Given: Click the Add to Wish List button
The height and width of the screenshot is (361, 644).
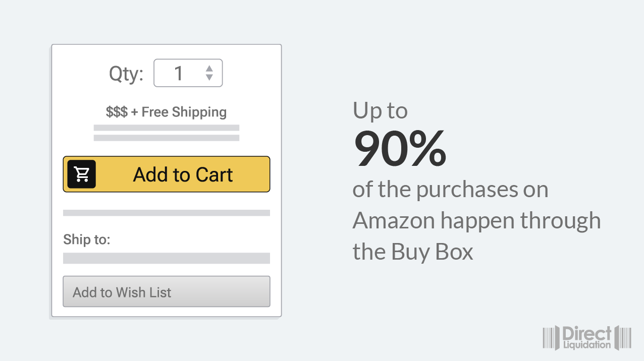Looking at the screenshot, I should 166,291.
